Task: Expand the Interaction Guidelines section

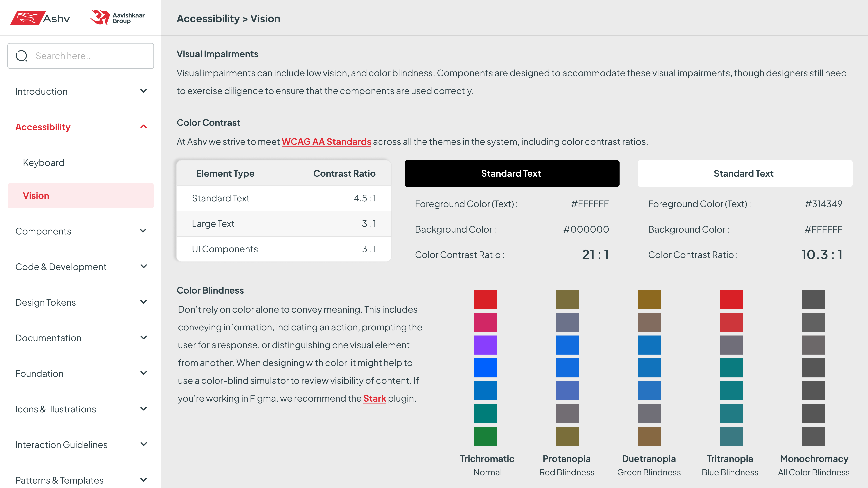Action: 144,444
